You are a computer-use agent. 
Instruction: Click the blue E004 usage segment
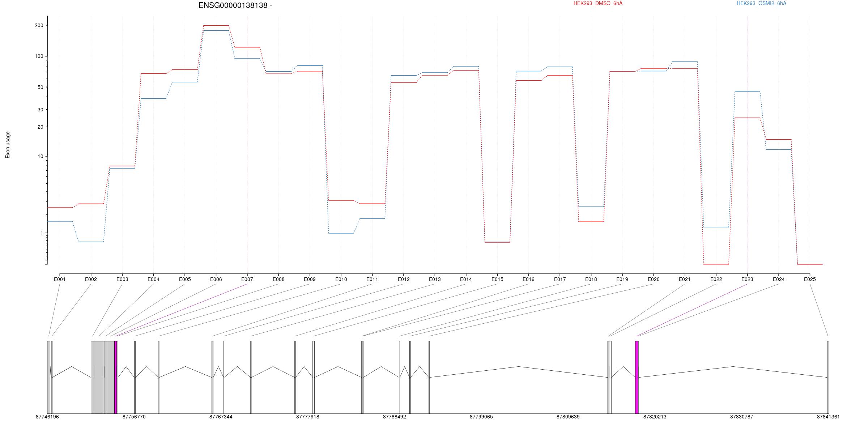point(153,98)
